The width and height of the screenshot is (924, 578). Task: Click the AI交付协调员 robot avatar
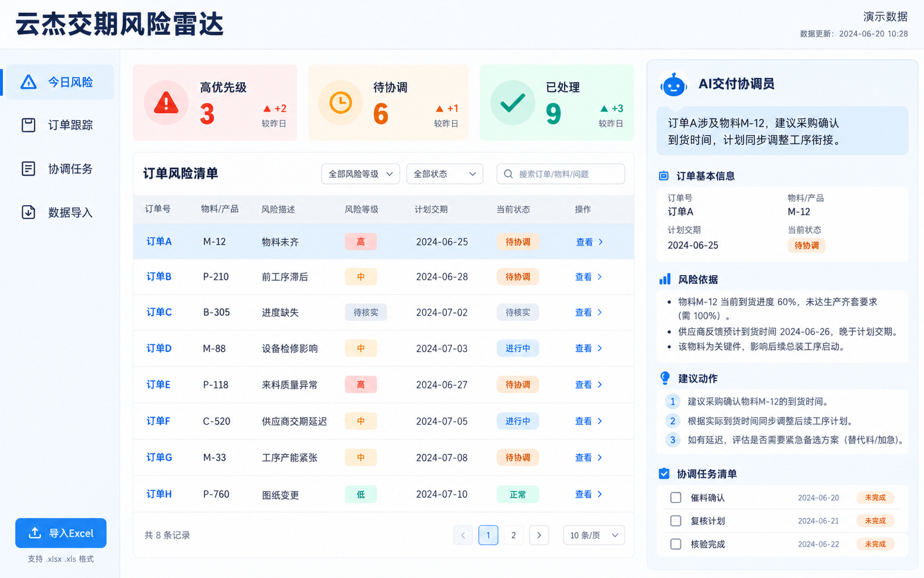coord(673,85)
